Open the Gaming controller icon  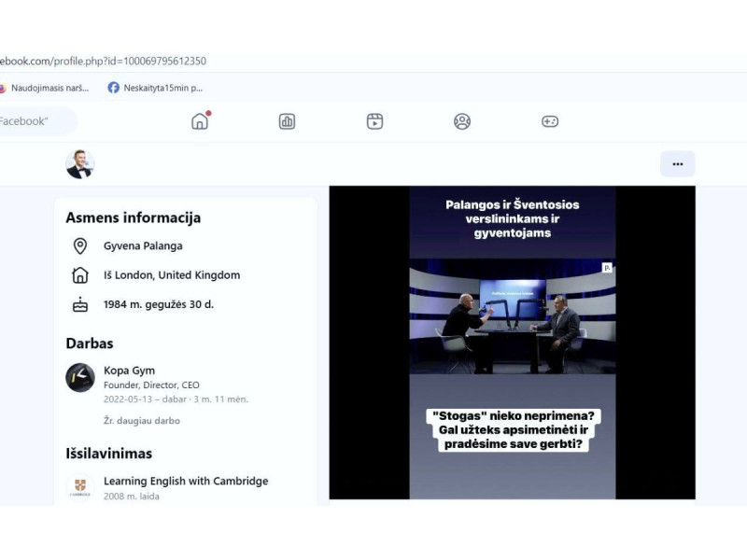pyautogui.click(x=550, y=121)
